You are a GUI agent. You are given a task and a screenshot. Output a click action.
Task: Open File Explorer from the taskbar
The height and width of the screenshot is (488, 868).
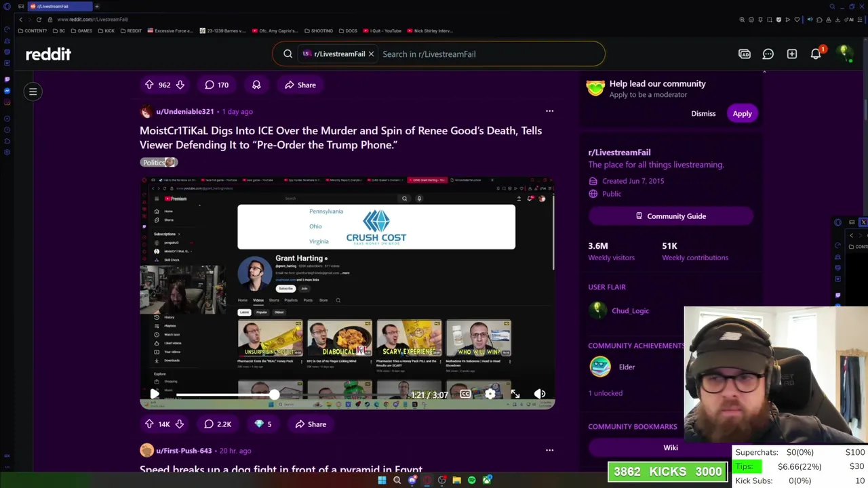tap(457, 480)
